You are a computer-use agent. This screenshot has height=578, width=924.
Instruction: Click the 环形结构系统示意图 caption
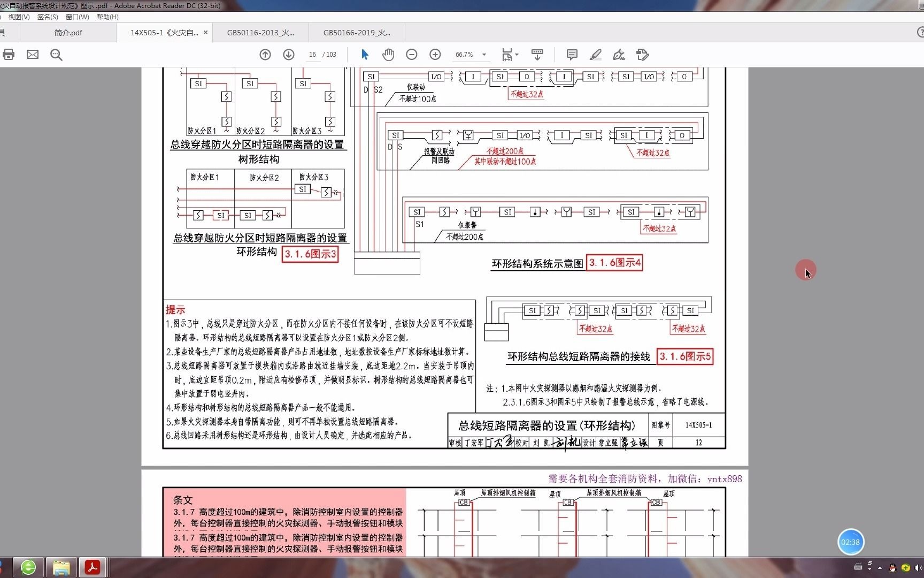[x=537, y=264]
